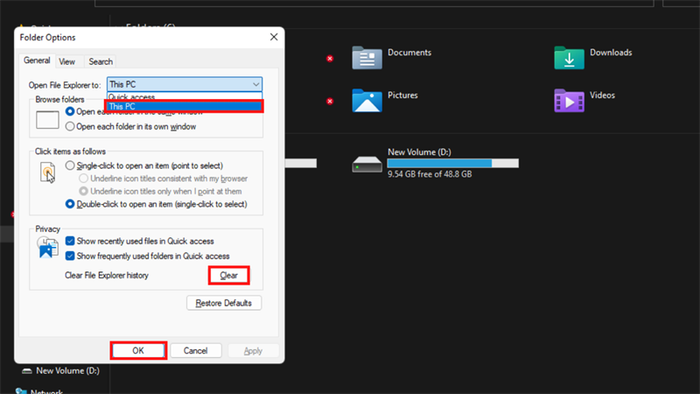Image resolution: width=700 pixels, height=394 pixels.
Task: Click the Clear File Explorer history label
Action: (107, 275)
